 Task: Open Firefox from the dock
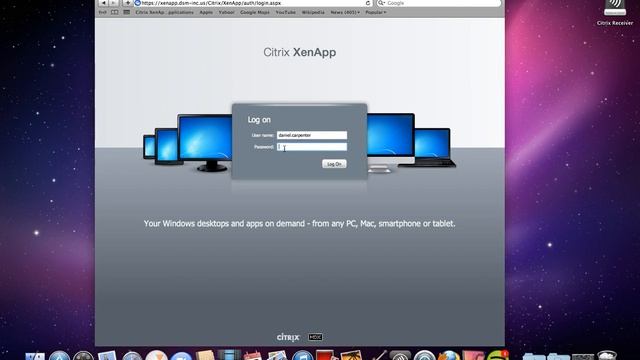tap(449, 356)
